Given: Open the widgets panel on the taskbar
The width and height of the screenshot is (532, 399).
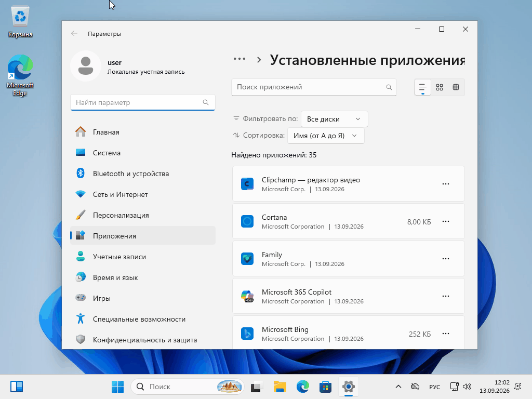Looking at the screenshot, I should tap(16, 387).
